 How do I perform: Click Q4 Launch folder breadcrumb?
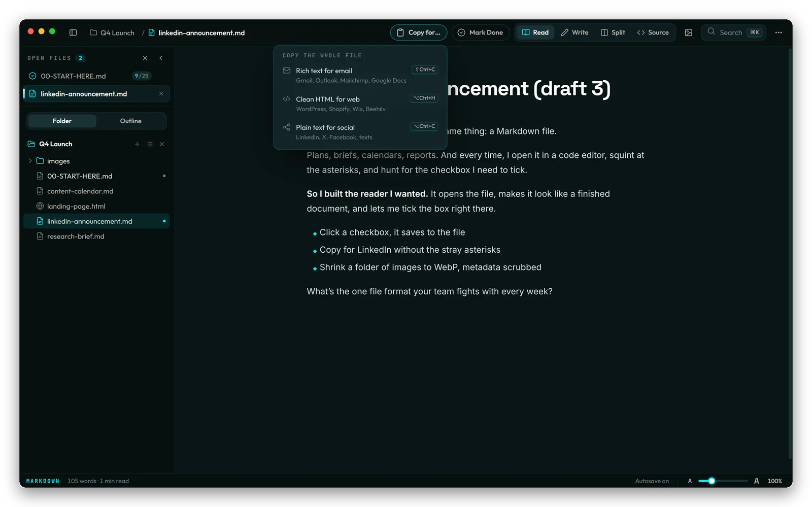point(112,32)
